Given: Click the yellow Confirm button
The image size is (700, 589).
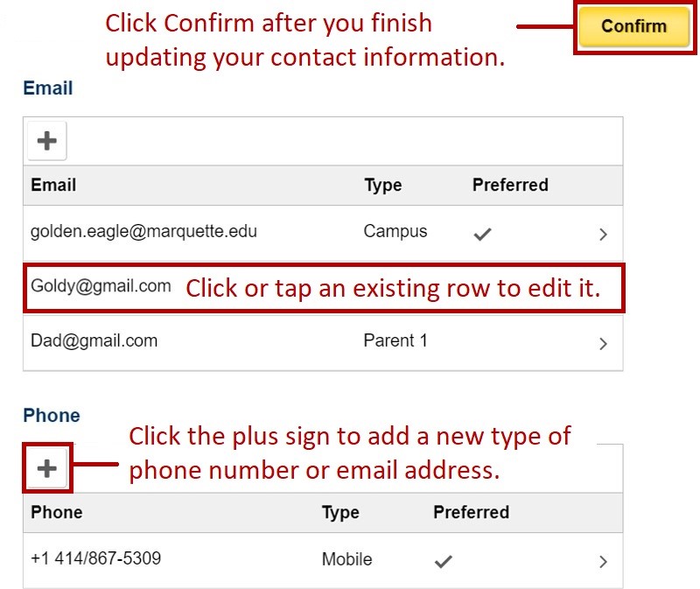Looking at the screenshot, I should (x=633, y=26).
